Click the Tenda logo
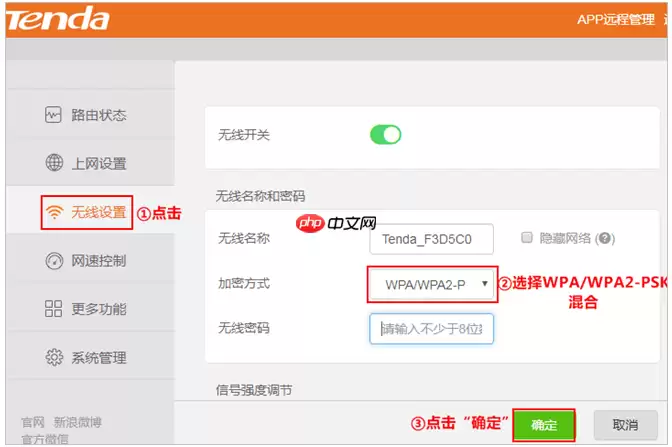Image resolution: width=672 pixels, height=447 pixels. pyautogui.click(x=59, y=20)
